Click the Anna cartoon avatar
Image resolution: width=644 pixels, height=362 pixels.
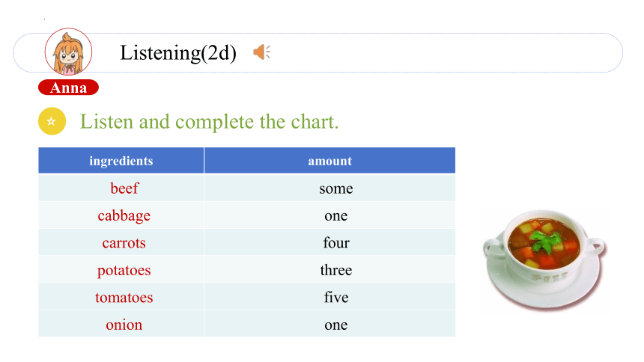tap(68, 52)
